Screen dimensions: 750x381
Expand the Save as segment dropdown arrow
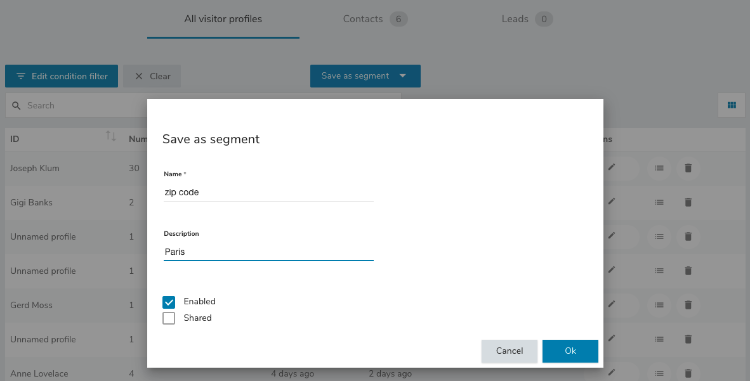(403, 76)
